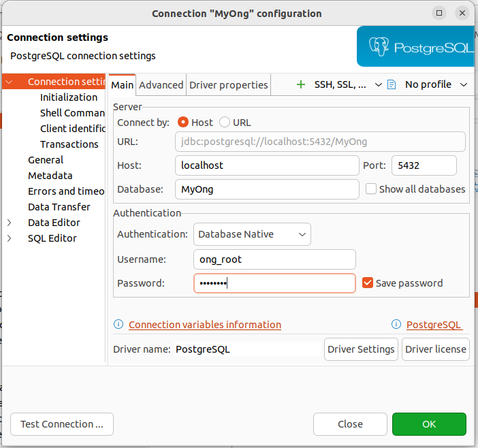Viewport: 478px width, 448px height.
Task: Collapse the Connection settings tree node
Action: pyautogui.click(x=9, y=82)
